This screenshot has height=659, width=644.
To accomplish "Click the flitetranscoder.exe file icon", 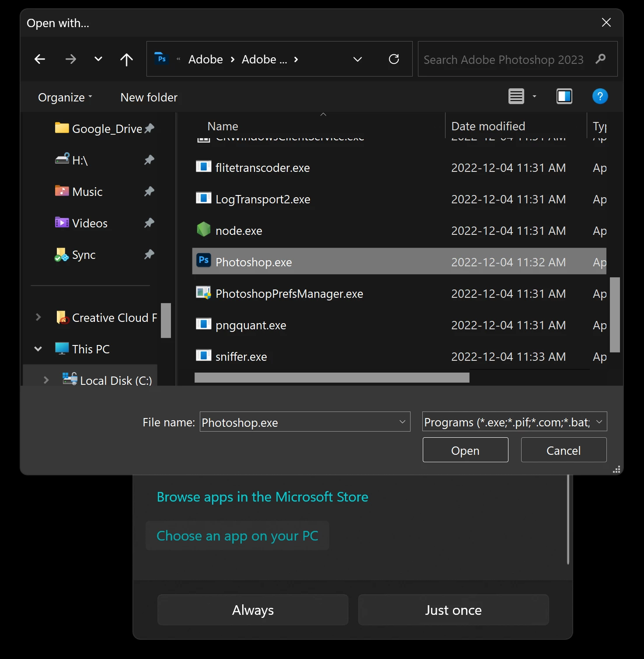I will tap(203, 167).
